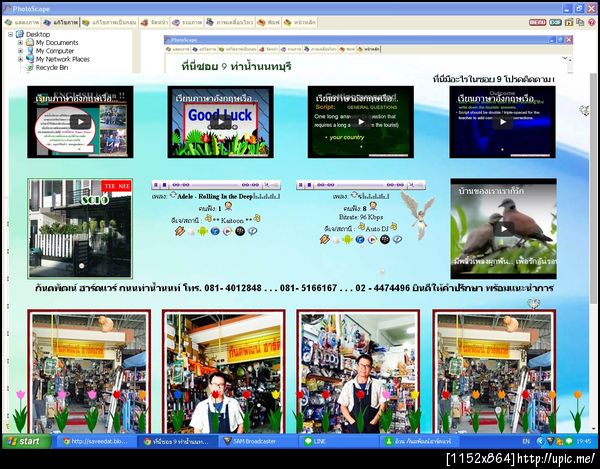Image resolution: width=600 pixels, height=469 pixels.
Task: Play the 'your country' script video
Action: point(361,122)
